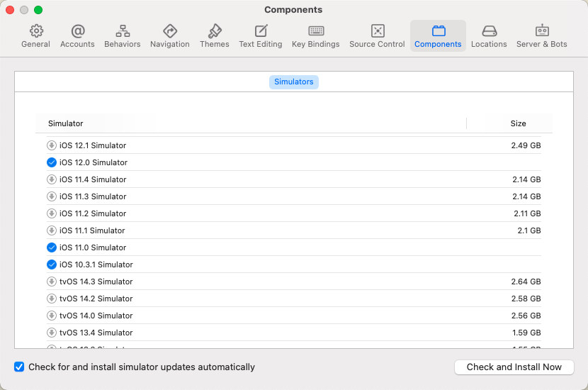Screen dimensions: 588x390
Task: Click the installed checkmark for iOS 12.0 Simulator
Action: (52, 162)
